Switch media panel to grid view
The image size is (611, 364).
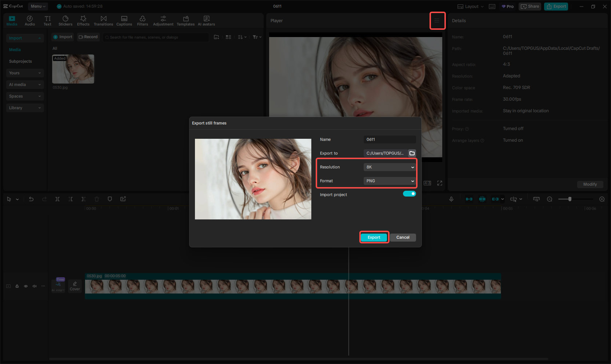(x=228, y=37)
